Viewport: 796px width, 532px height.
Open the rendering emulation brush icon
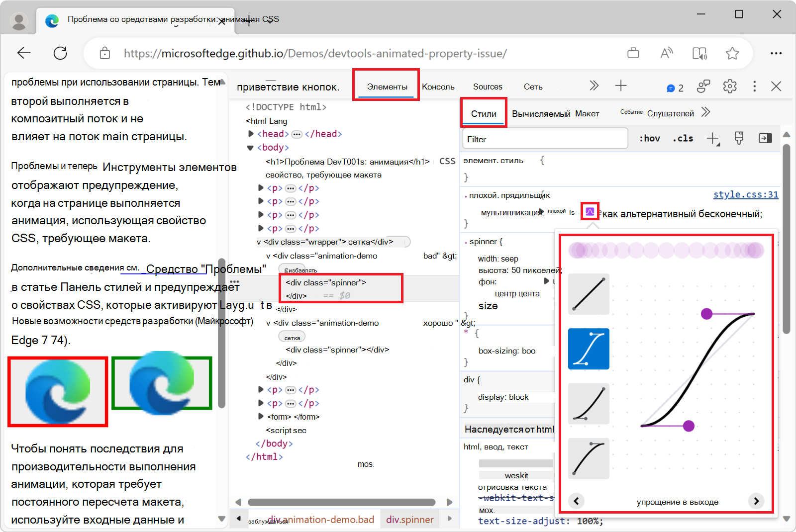point(739,138)
